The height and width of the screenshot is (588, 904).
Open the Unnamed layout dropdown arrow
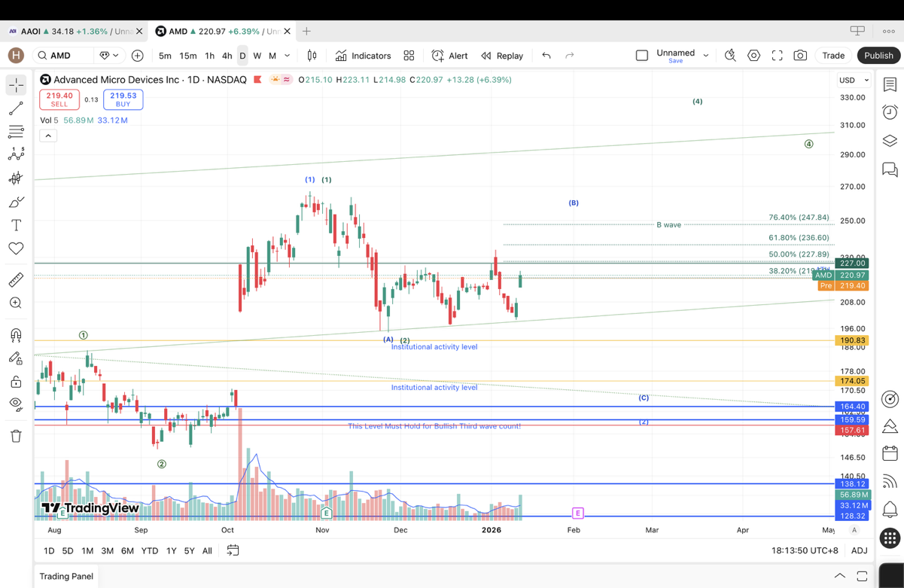706,56
